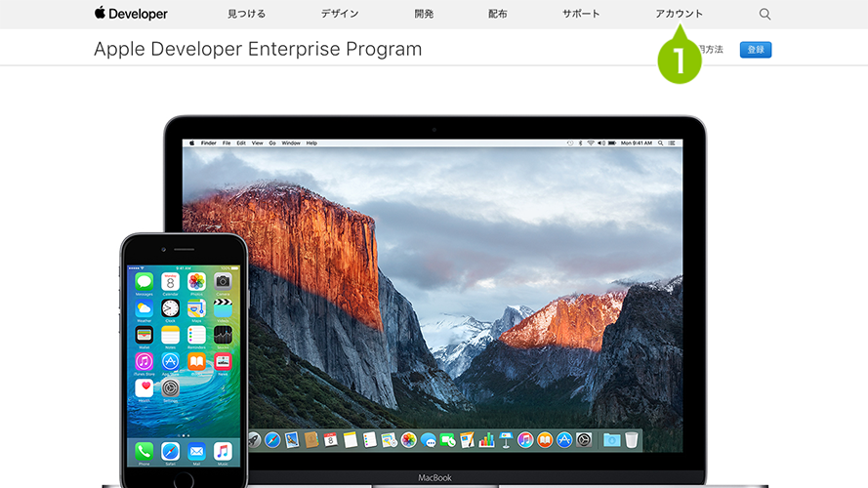The image size is (868, 488).
Task: Click the Finder menu in the pictured Mac menu bar
Action: 208,142
